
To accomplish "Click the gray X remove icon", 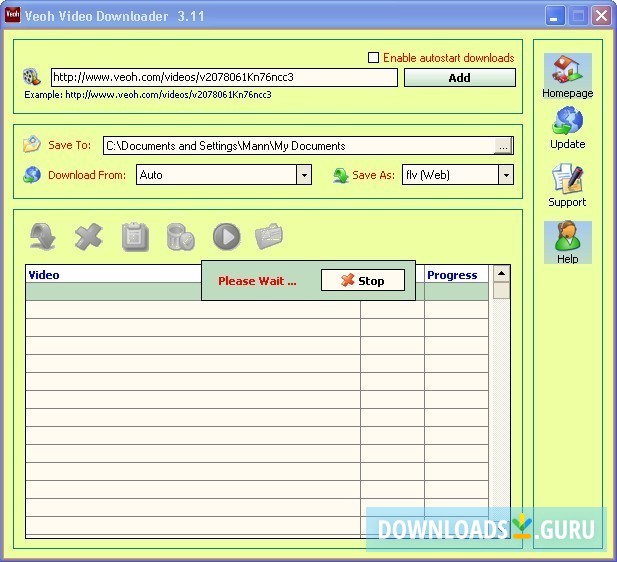I will click(89, 236).
